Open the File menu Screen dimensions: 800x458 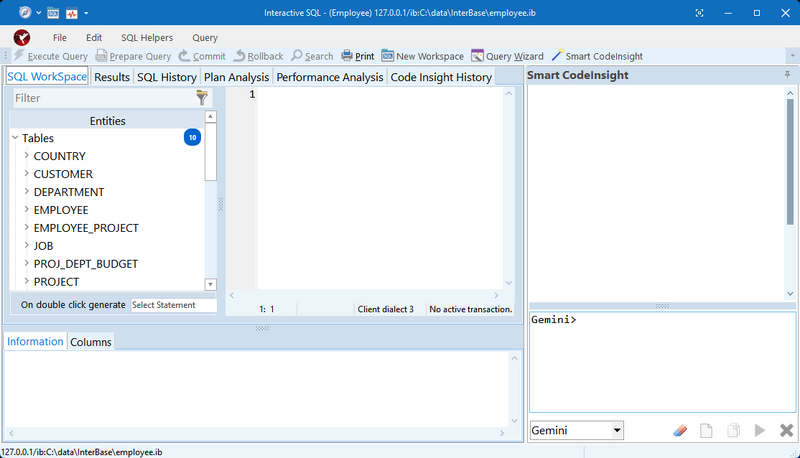coord(60,38)
